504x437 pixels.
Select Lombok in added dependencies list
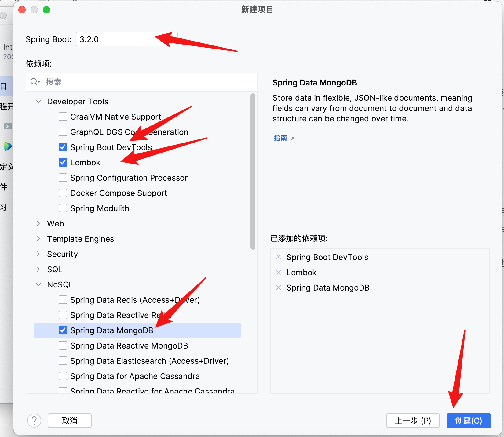301,272
